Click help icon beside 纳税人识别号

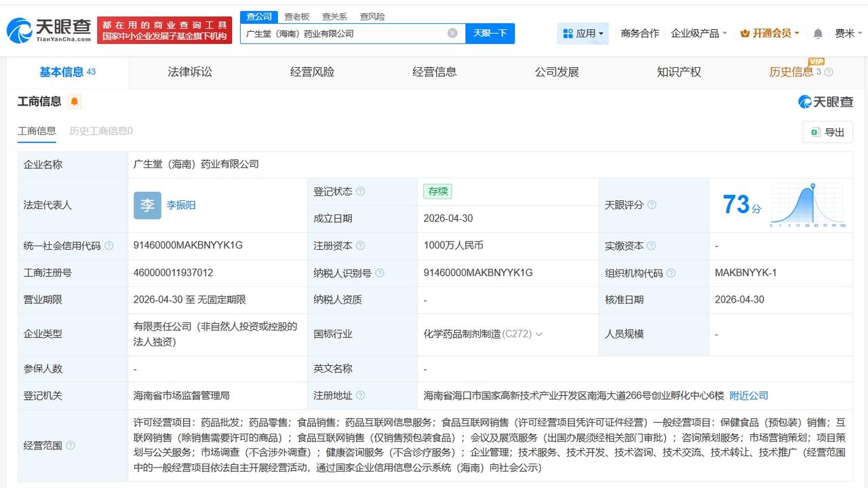point(380,273)
